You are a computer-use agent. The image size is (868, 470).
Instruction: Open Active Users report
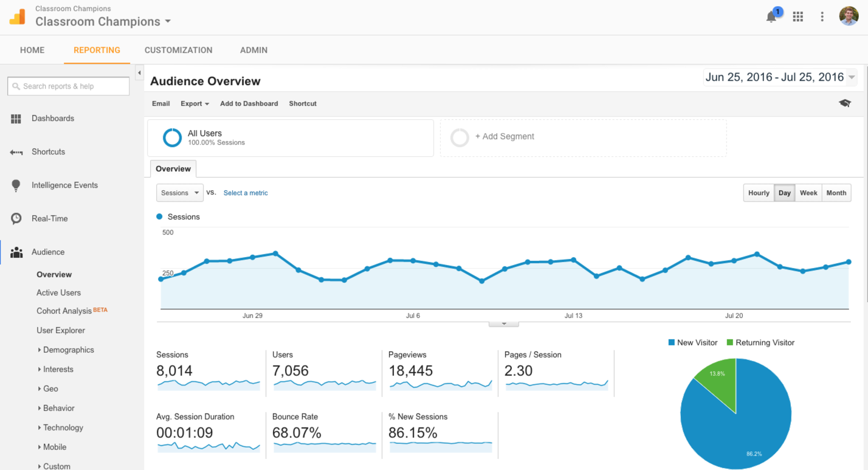58,292
